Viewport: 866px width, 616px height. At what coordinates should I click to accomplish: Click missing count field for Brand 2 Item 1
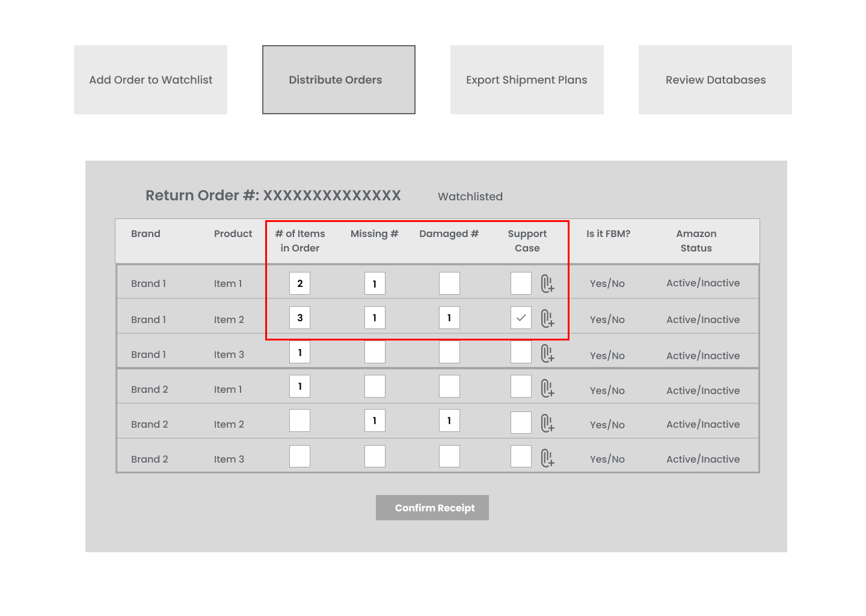click(375, 386)
